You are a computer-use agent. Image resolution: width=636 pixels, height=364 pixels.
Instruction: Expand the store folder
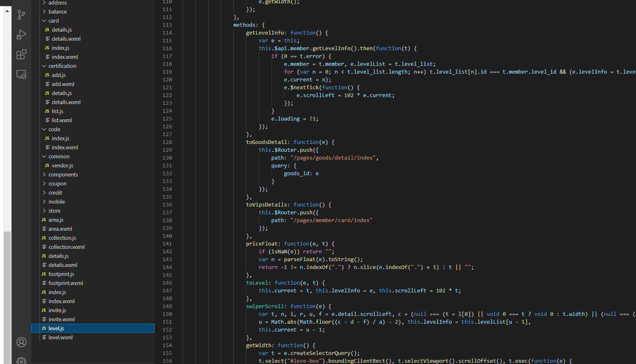pos(93,211)
